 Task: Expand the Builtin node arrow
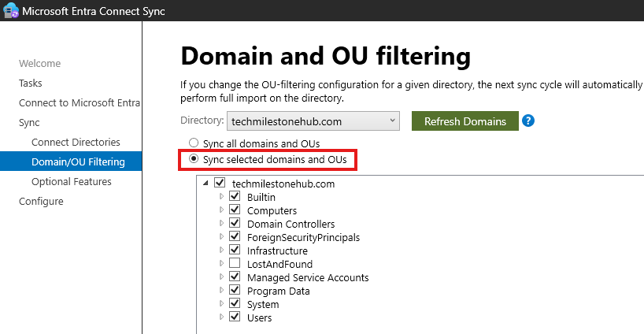click(221, 196)
